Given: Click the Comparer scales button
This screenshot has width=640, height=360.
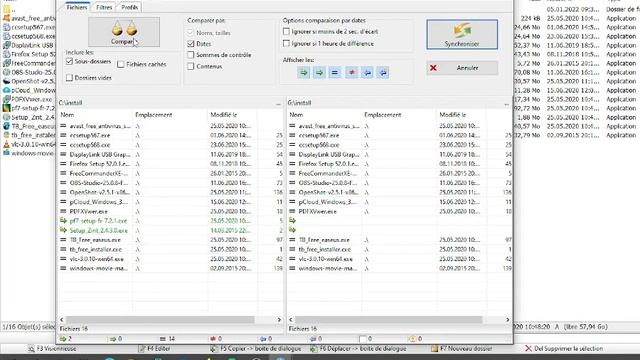Looking at the screenshot, I should click(x=124, y=32).
